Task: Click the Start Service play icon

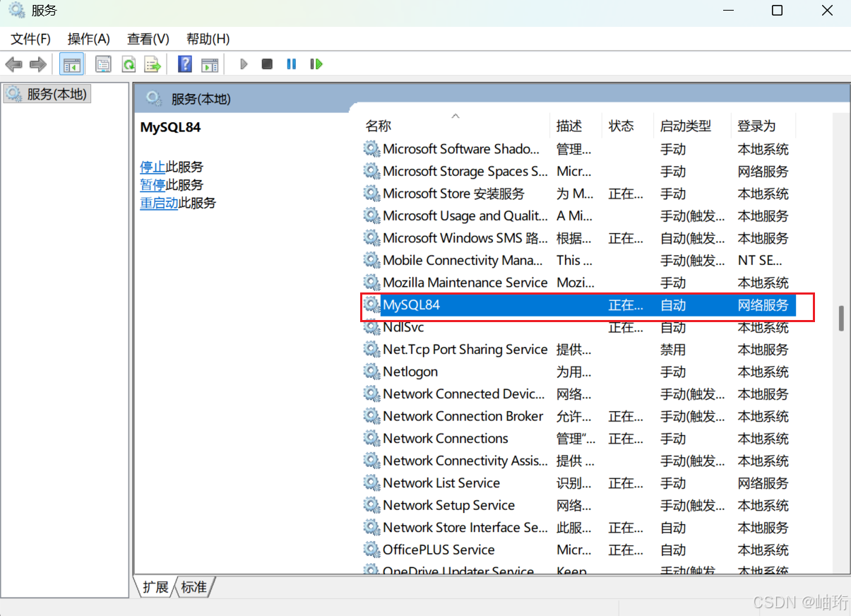Action: pos(244,64)
